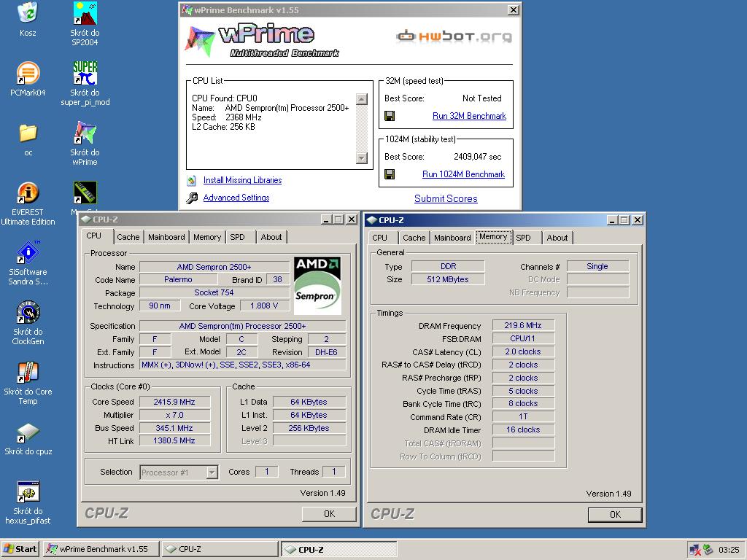This screenshot has height=560, width=747.
Task: Activate wPrime Benchmark v1.55 taskbar button
Action: pos(101,549)
